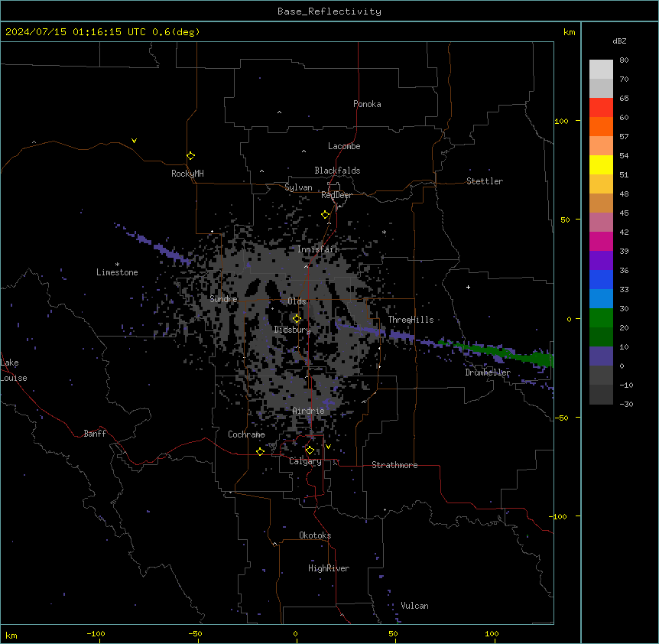
Task: Click the Stettler label
Action: tap(485, 181)
